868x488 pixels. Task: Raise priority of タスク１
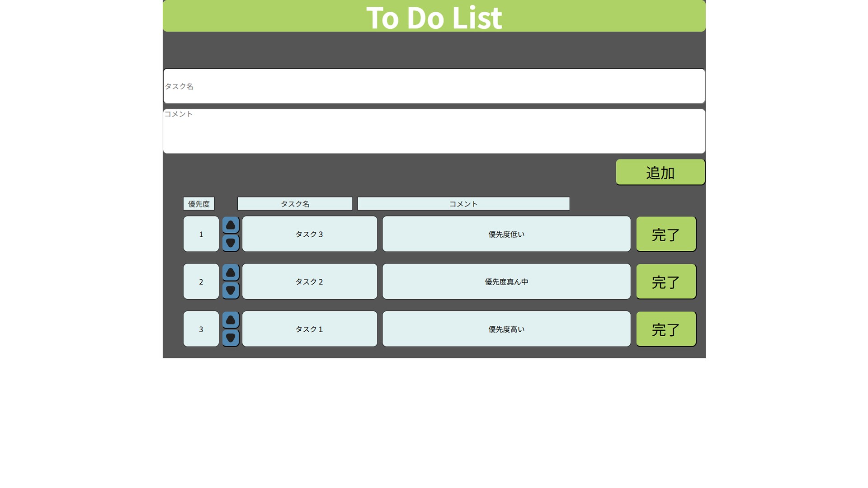(x=231, y=320)
